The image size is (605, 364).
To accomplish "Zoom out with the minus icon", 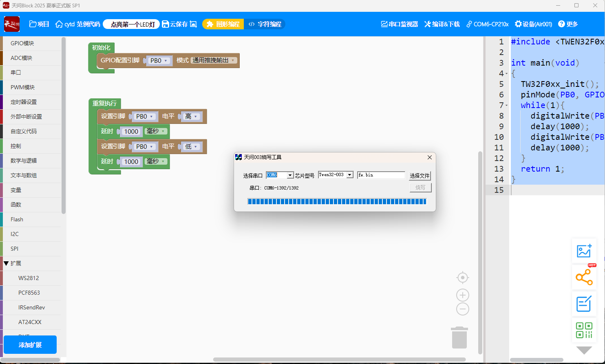I will (x=462, y=309).
